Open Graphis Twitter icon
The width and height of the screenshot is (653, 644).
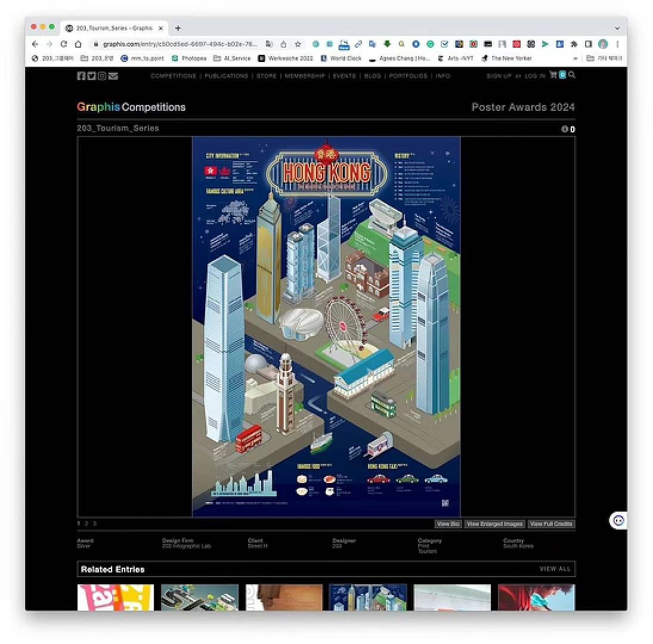(x=92, y=76)
